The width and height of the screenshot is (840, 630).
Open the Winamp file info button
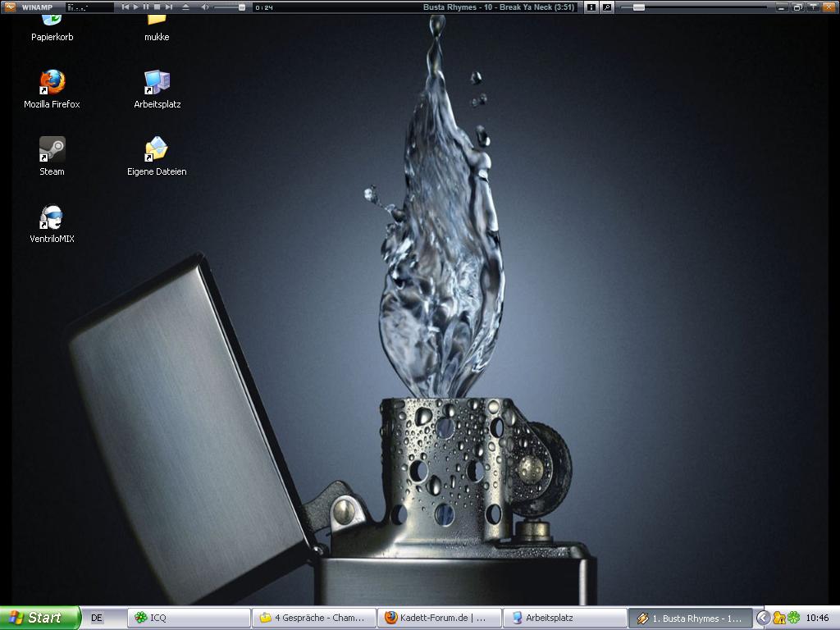pyautogui.click(x=591, y=7)
